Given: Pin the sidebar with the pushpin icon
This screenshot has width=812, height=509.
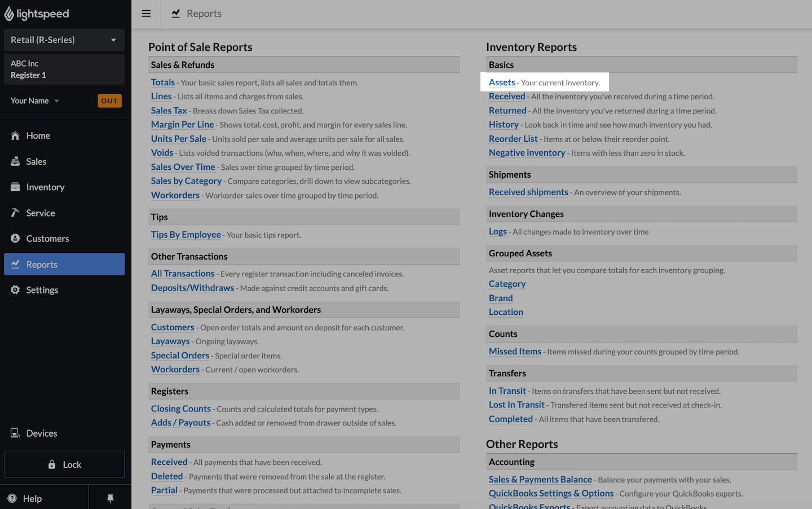Looking at the screenshot, I should [x=110, y=498].
